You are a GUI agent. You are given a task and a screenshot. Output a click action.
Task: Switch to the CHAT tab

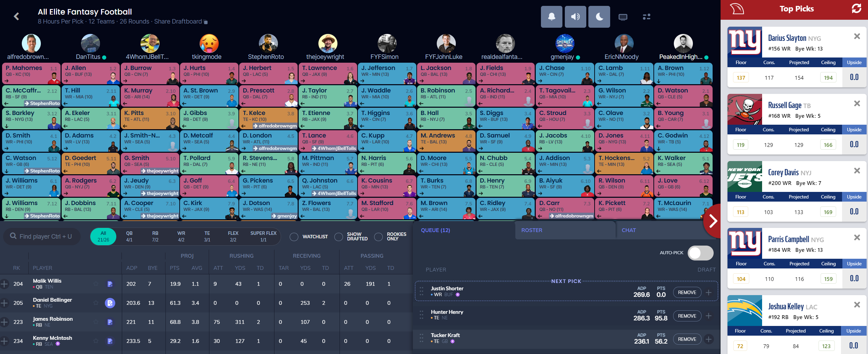pyautogui.click(x=666, y=230)
